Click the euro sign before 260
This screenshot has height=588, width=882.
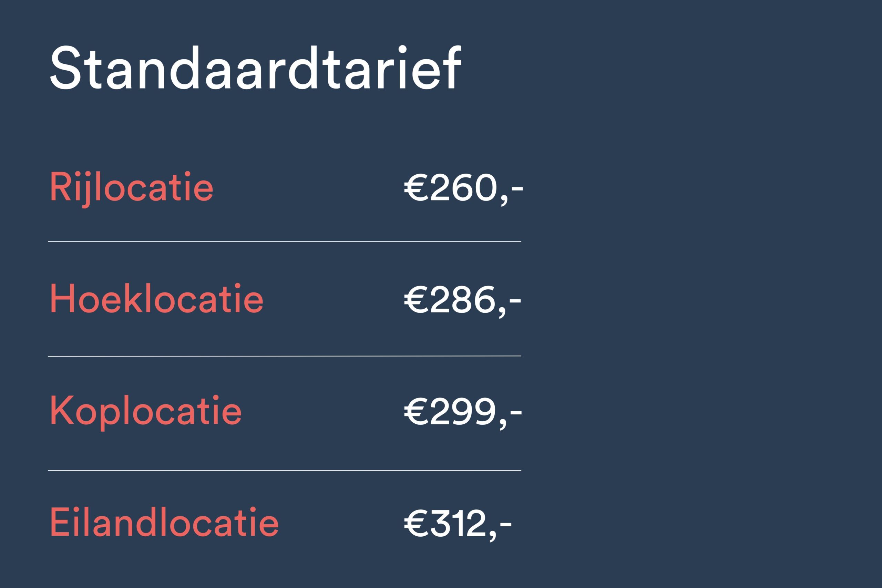point(416,187)
